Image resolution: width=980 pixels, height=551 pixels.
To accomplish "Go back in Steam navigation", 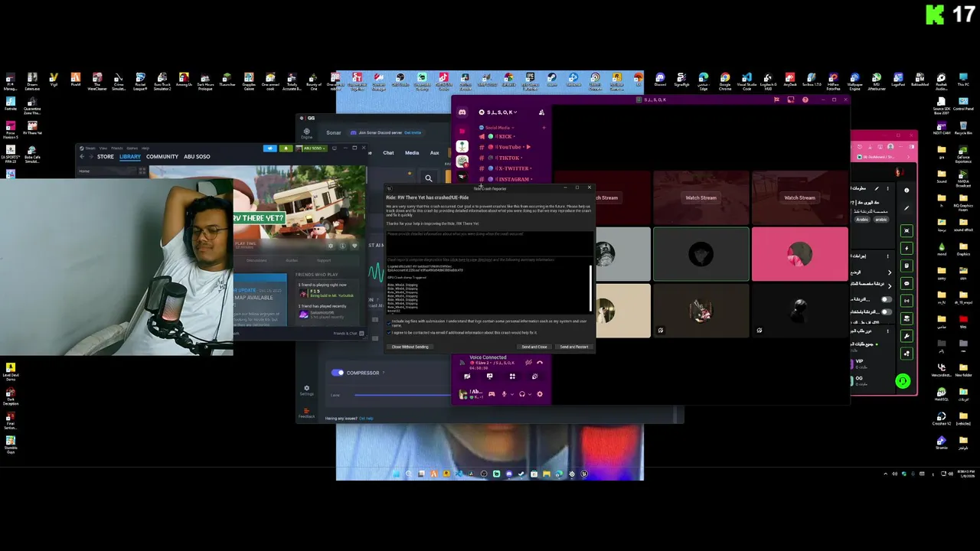I will tap(82, 156).
